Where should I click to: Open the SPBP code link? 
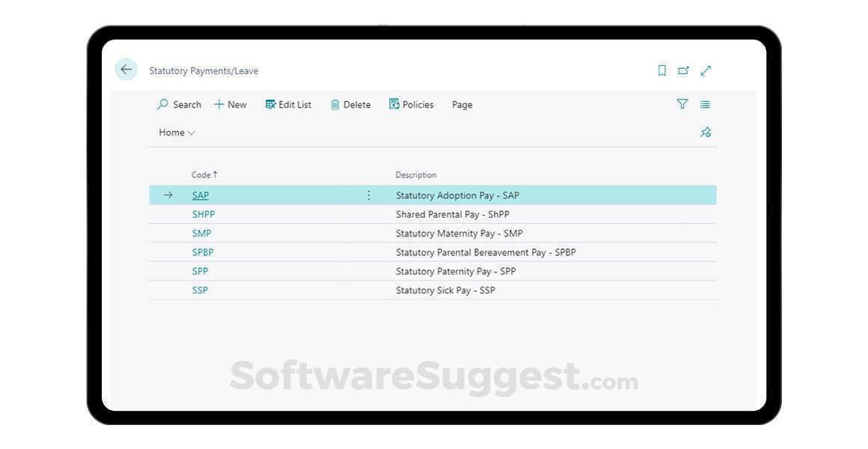tap(202, 252)
